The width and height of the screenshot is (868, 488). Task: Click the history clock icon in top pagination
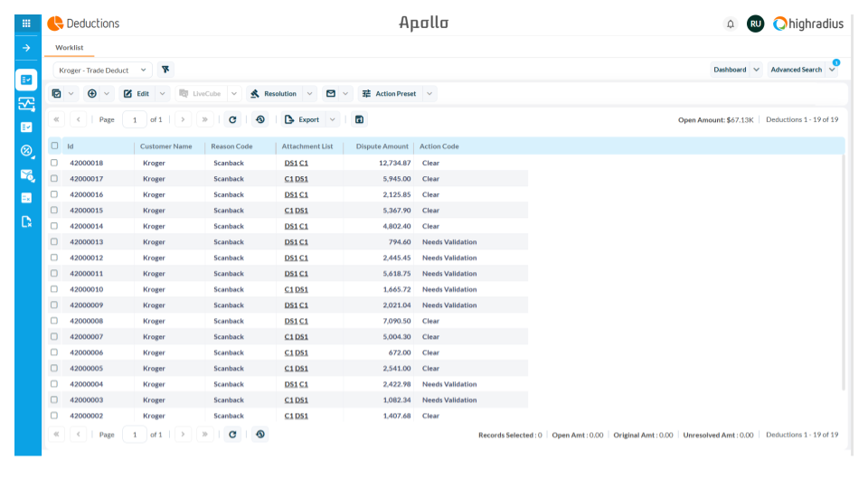(x=260, y=119)
